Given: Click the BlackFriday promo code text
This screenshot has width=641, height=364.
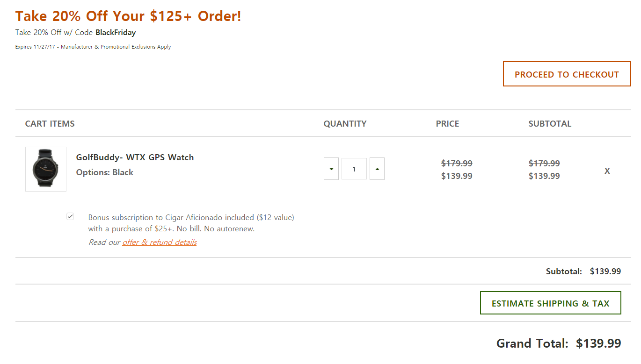Looking at the screenshot, I should [116, 33].
